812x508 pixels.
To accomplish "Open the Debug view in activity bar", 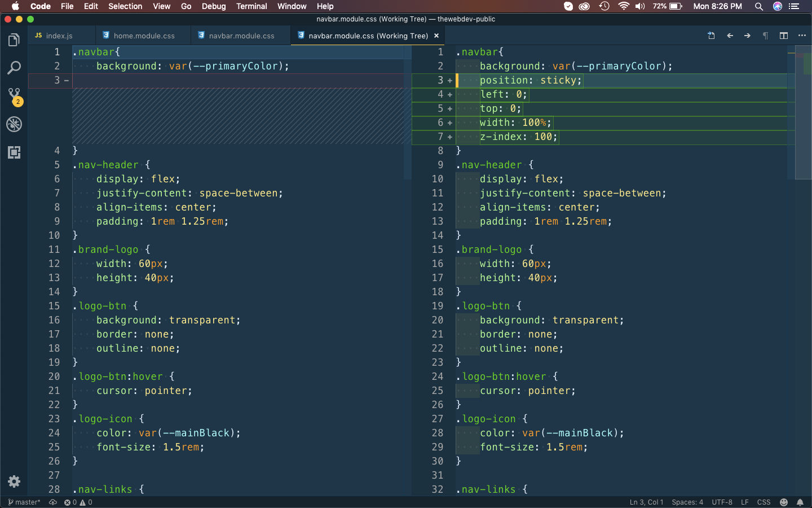I will (14, 124).
